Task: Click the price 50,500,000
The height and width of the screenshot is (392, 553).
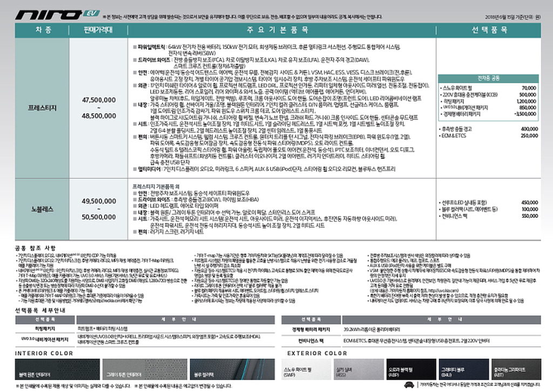Action: (99, 217)
